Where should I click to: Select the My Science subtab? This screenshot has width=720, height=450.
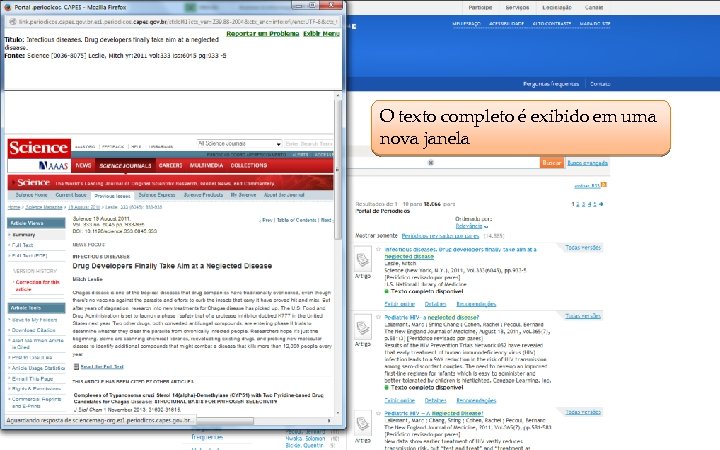[x=243, y=195]
